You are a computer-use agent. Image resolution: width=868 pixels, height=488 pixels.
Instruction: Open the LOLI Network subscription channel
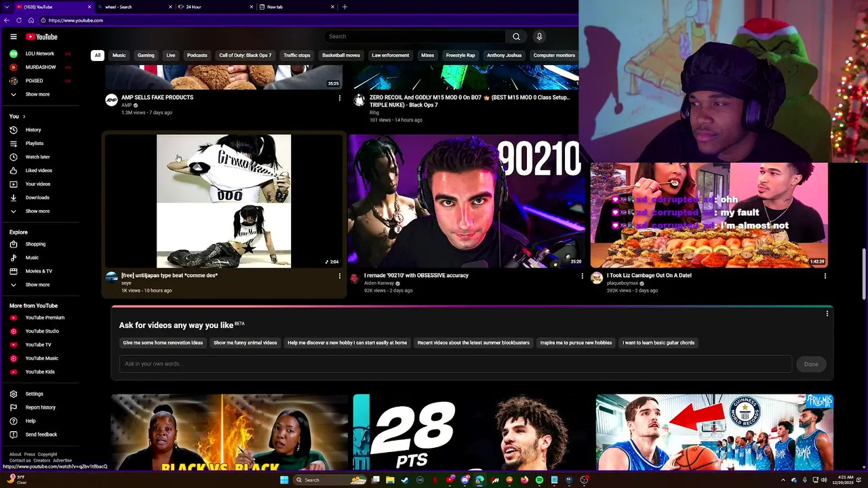click(39, 54)
